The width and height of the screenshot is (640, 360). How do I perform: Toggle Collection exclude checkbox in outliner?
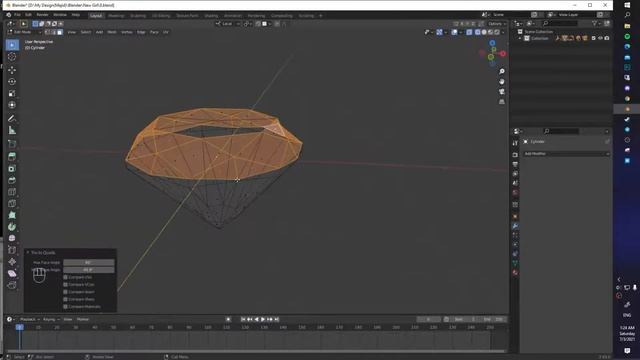[x=593, y=38]
